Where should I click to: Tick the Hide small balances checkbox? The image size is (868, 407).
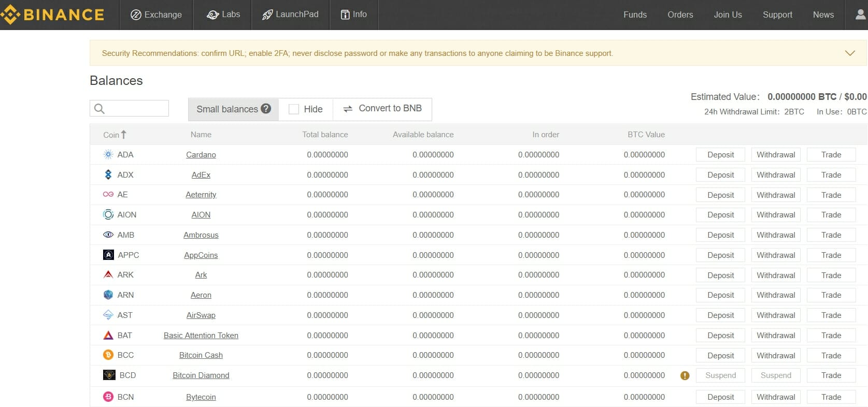pos(294,109)
